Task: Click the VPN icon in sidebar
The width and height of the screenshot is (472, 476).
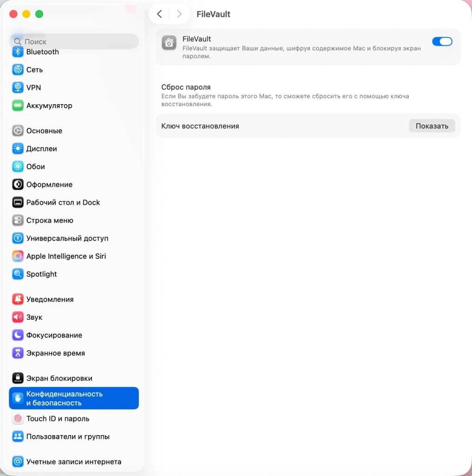Action: tap(18, 87)
